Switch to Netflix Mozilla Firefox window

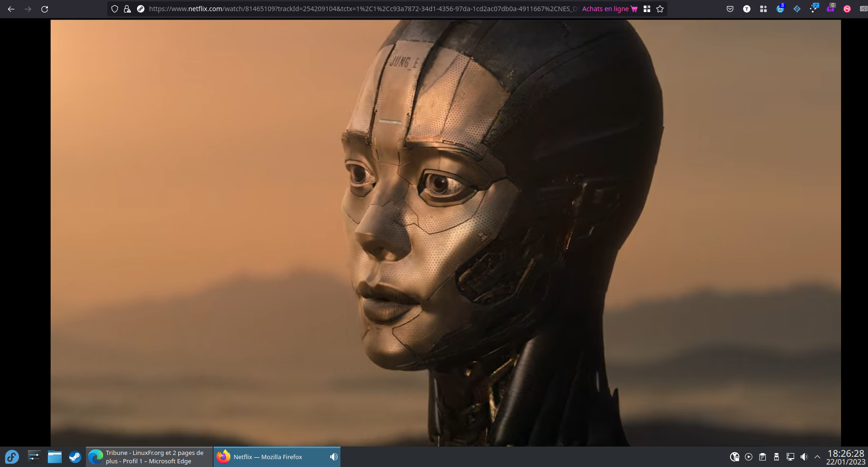pyautogui.click(x=277, y=457)
